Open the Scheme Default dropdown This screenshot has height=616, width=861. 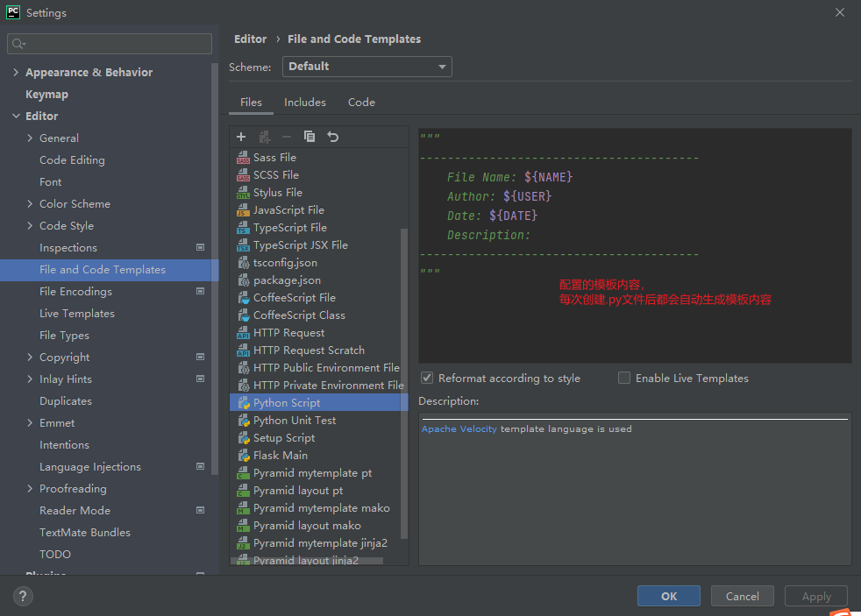pos(366,67)
